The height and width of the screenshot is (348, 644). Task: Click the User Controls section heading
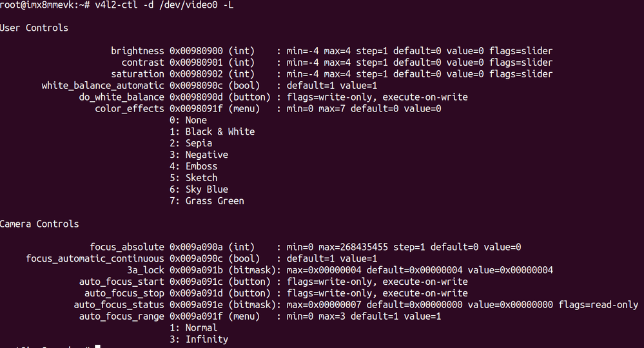pos(34,28)
